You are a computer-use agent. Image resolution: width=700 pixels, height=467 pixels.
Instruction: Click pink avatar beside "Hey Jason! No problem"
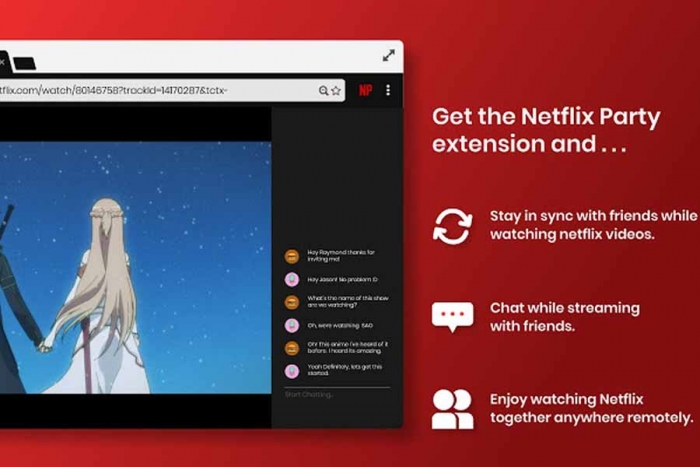pyautogui.click(x=292, y=279)
